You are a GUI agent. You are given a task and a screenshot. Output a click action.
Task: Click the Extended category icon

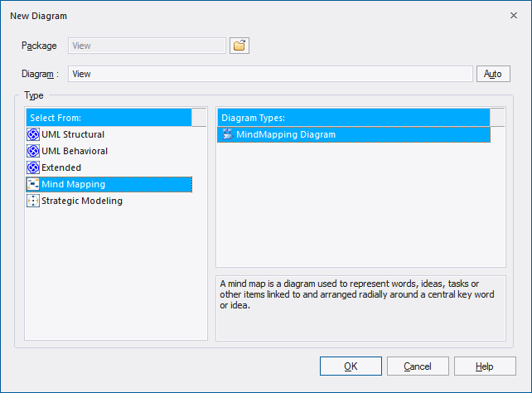pyautogui.click(x=33, y=167)
